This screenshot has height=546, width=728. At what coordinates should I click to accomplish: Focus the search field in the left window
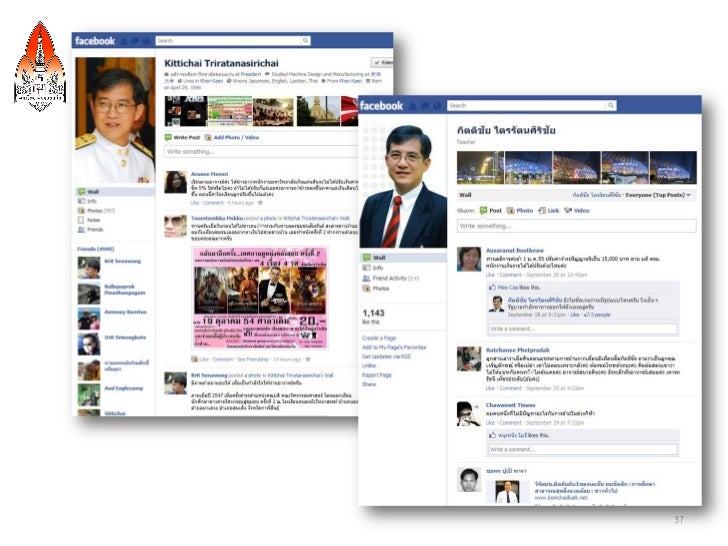click(228, 41)
